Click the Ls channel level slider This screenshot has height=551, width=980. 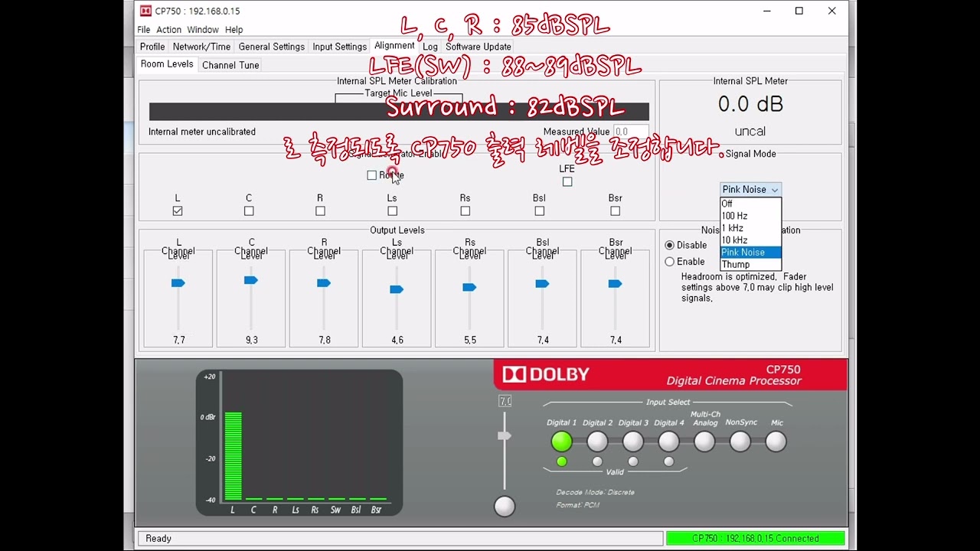point(397,289)
